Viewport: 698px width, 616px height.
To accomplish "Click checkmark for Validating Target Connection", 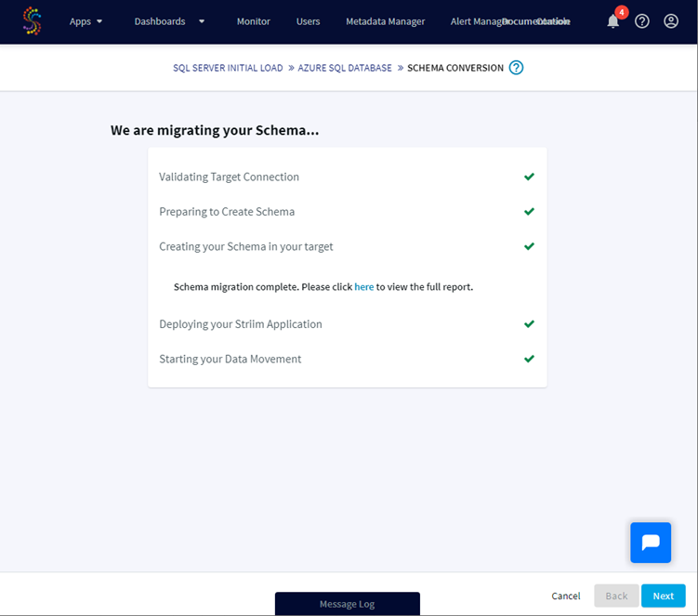I will tap(529, 177).
